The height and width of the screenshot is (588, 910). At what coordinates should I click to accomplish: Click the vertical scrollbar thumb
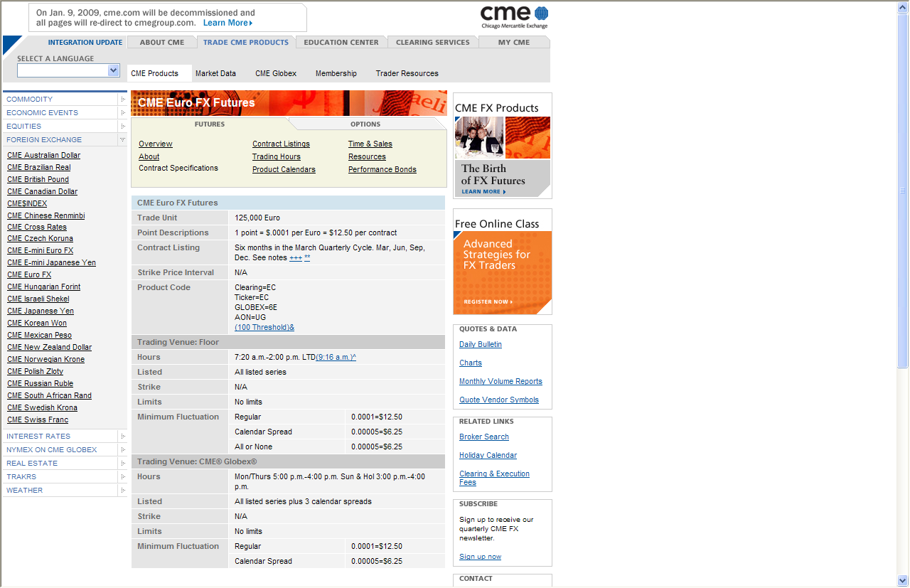pos(903,190)
